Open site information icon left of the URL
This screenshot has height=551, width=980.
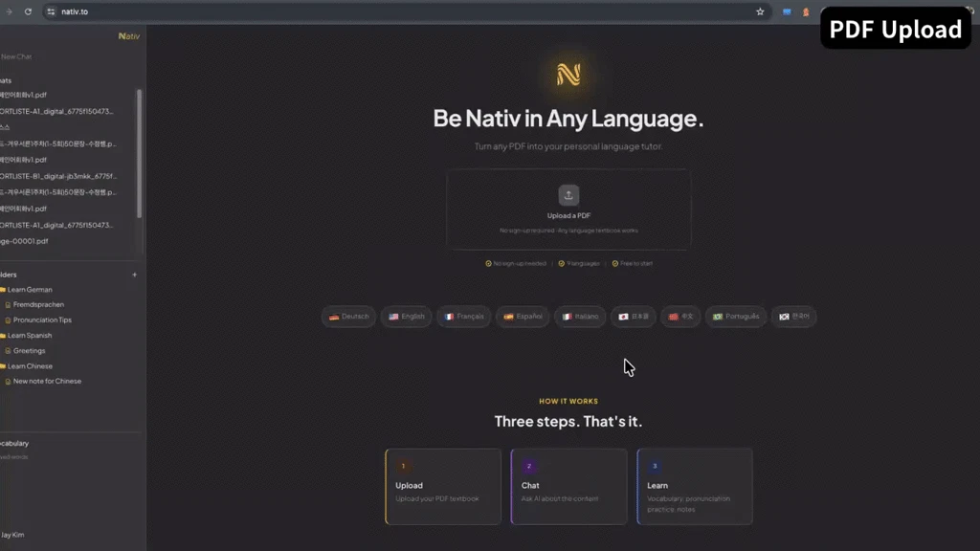(x=51, y=11)
